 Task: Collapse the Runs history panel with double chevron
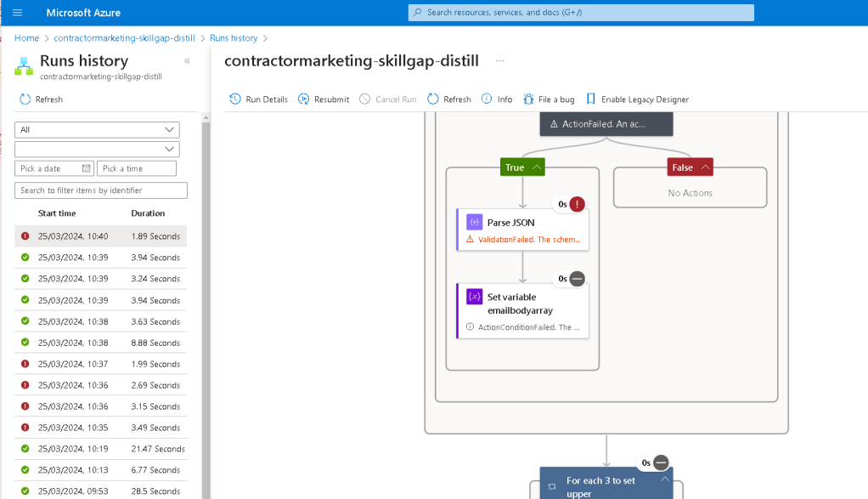(187, 61)
